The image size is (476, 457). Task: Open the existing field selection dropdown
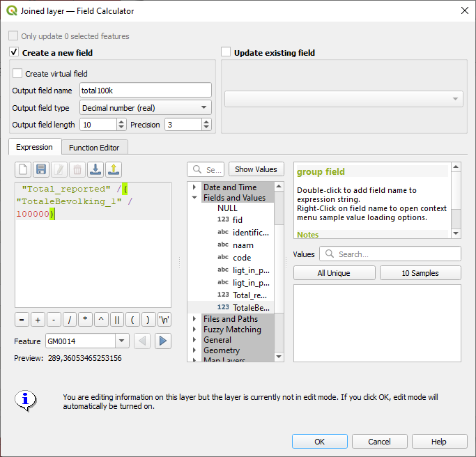[344, 99]
